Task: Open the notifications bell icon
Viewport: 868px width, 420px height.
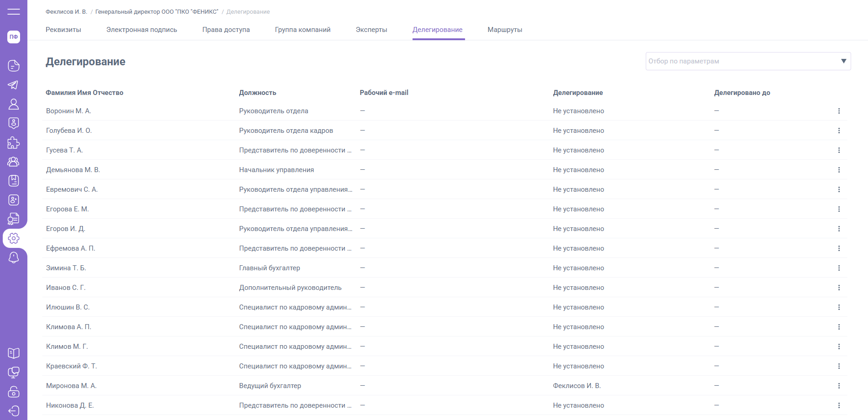Action: 14,257
